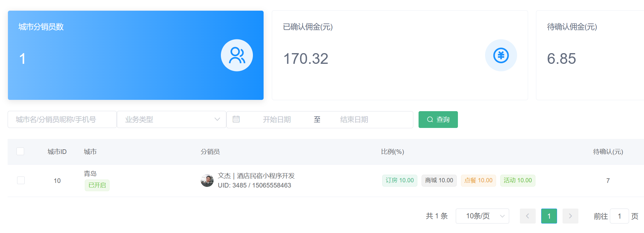Open the 业务类型 dropdown

coord(171,119)
